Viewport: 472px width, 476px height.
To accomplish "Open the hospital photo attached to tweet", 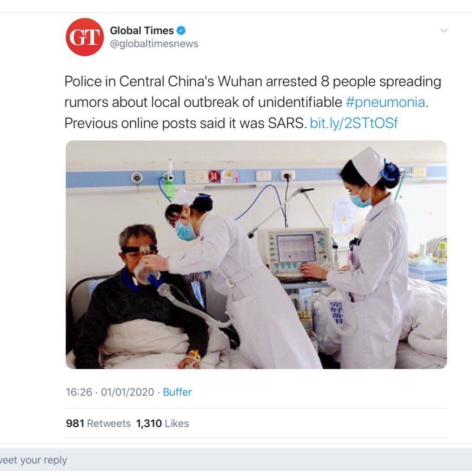I will coord(256,254).
